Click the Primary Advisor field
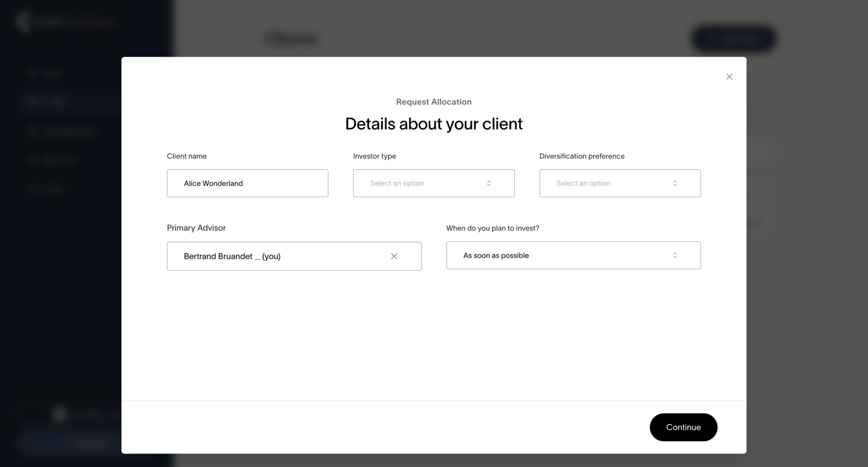This screenshot has width=868, height=467. (294, 256)
